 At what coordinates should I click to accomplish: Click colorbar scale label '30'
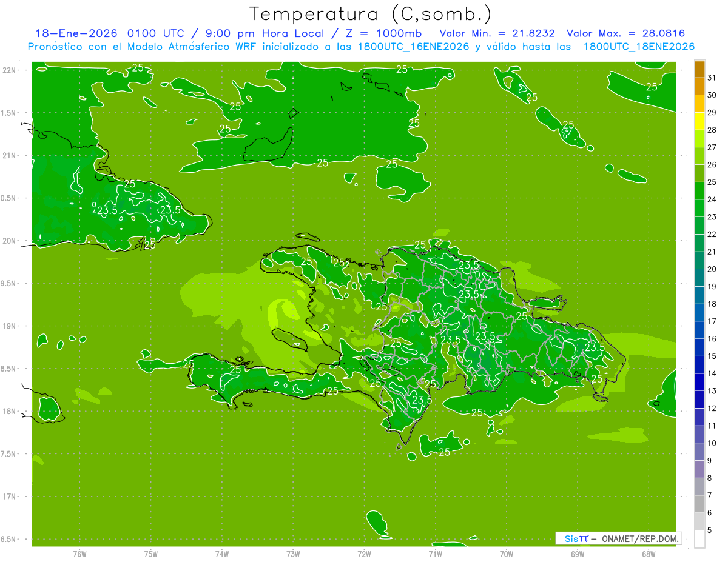point(712,95)
